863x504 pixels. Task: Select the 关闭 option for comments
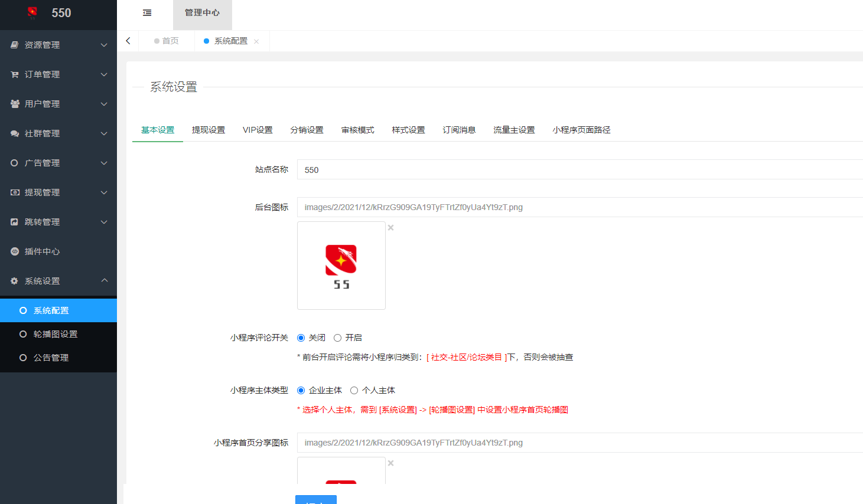coord(302,338)
